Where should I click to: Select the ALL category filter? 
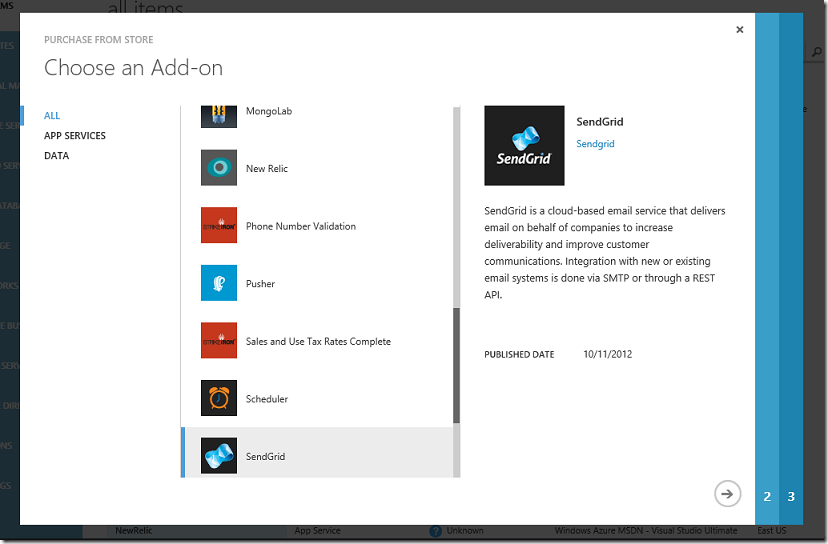(x=52, y=116)
